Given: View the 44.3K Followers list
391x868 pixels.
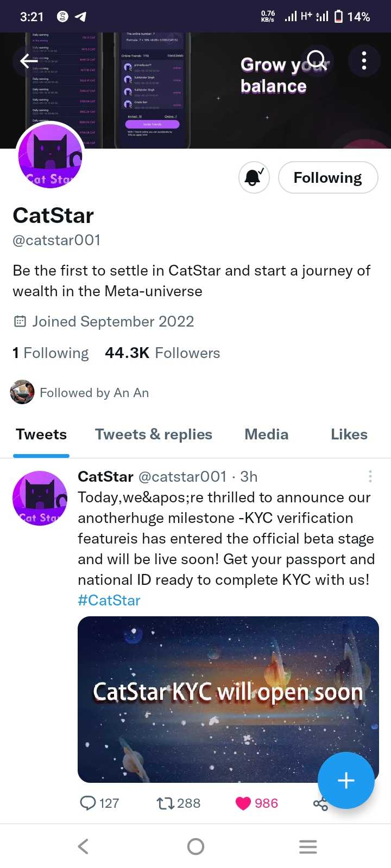Looking at the screenshot, I should (162, 353).
